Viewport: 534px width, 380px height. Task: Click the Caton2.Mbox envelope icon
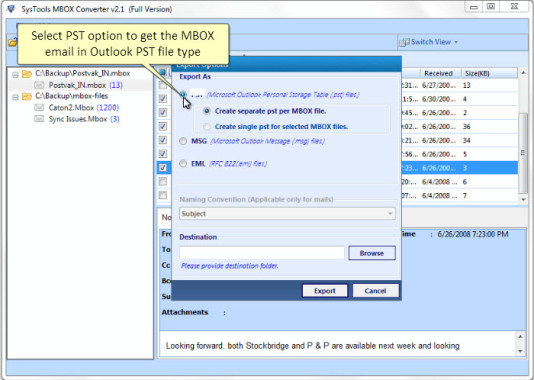[39, 108]
